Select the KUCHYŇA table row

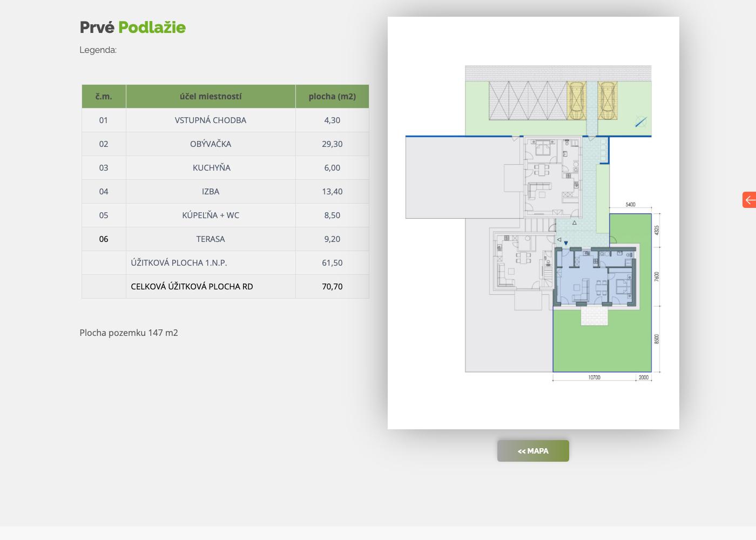[225, 168]
